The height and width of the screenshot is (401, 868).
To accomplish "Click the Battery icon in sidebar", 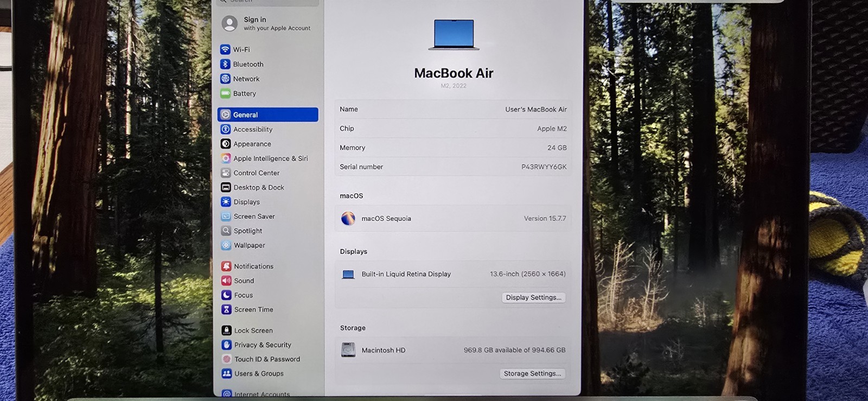I will pyautogui.click(x=225, y=93).
